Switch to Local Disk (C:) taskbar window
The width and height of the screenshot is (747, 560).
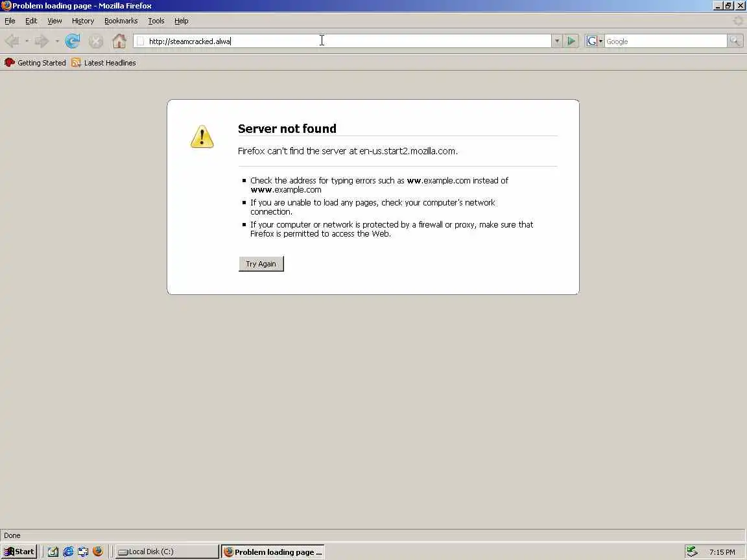(x=167, y=552)
